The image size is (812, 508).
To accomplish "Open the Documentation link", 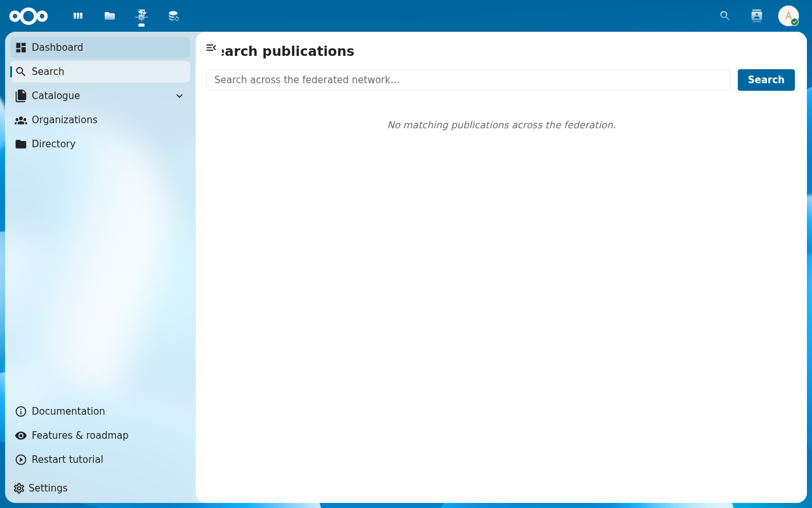I will pyautogui.click(x=100, y=411).
